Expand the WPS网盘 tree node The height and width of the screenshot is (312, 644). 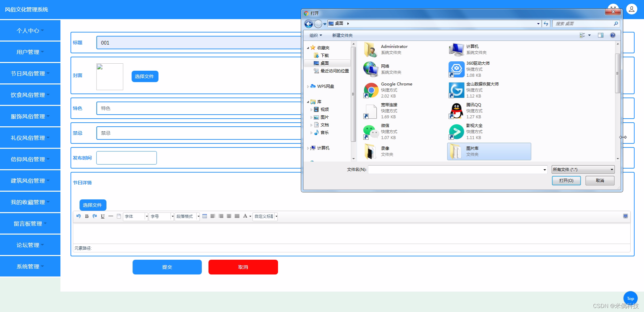point(308,86)
